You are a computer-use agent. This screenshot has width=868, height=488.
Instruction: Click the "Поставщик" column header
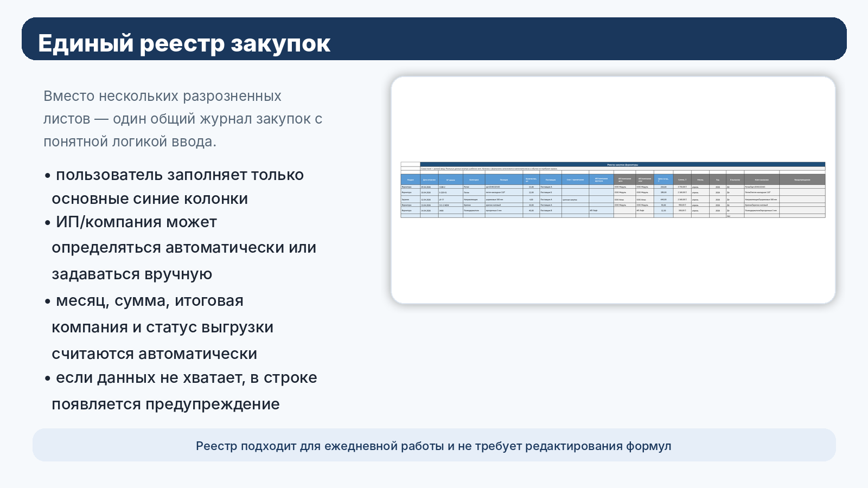pos(551,179)
